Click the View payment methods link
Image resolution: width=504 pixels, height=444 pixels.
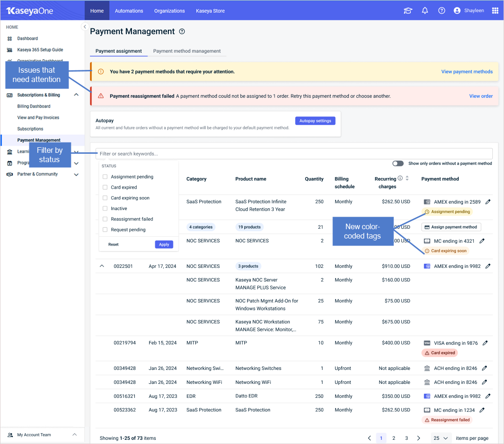[x=467, y=72]
